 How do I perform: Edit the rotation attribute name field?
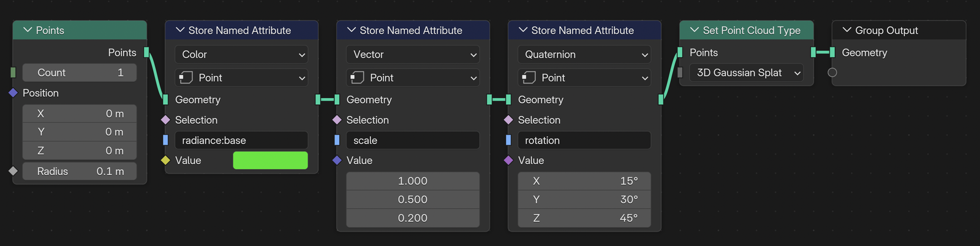click(x=584, y=140)
